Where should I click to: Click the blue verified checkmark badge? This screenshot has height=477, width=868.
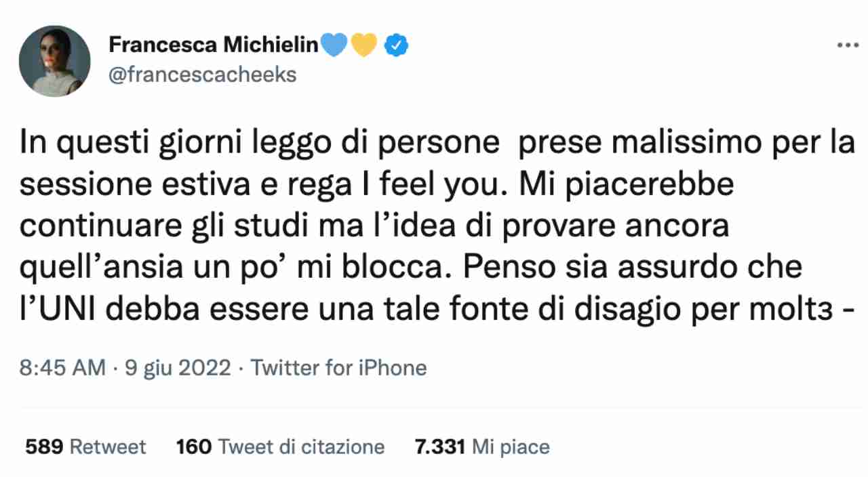(x=396, y=45)
